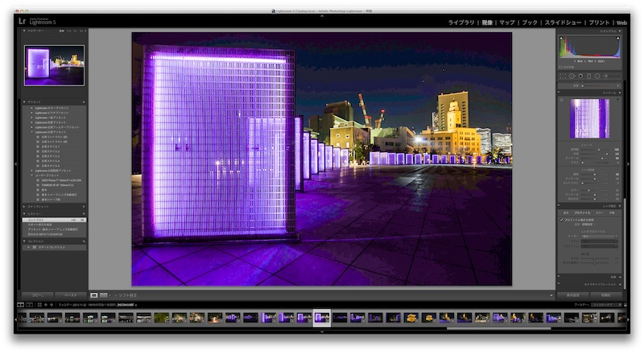Image resolution: width=644 pixels, height=353 pixels.
Task: Switch to Loupe view in toolbar
Action: pos(94,295)
